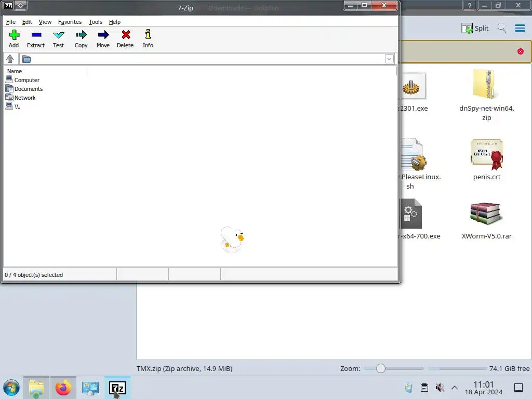Click the Dolphin zoom slider handle
Viewport: 532px width, 399px height.
381,368
